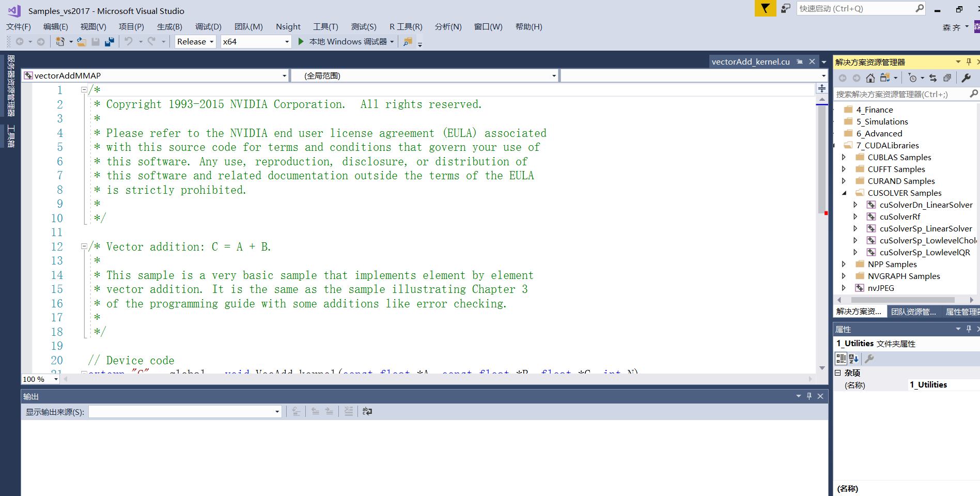Open Solution Explorer properties wrench icon

[x=966, y=78]
